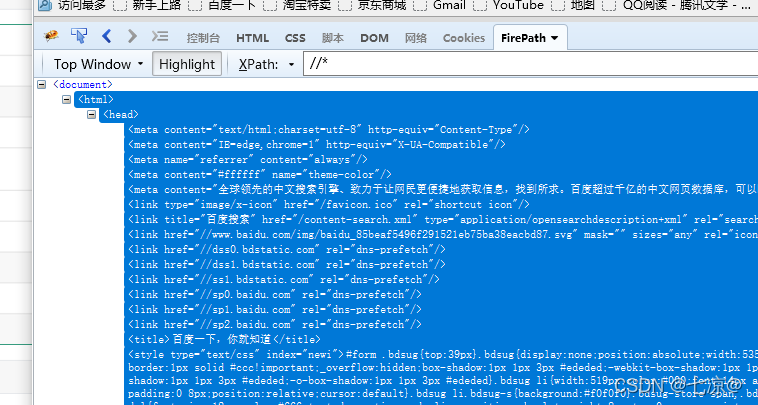The image size is (758, 405).
Task: Toggle the Highlight button
Action: tap(187, 64)
